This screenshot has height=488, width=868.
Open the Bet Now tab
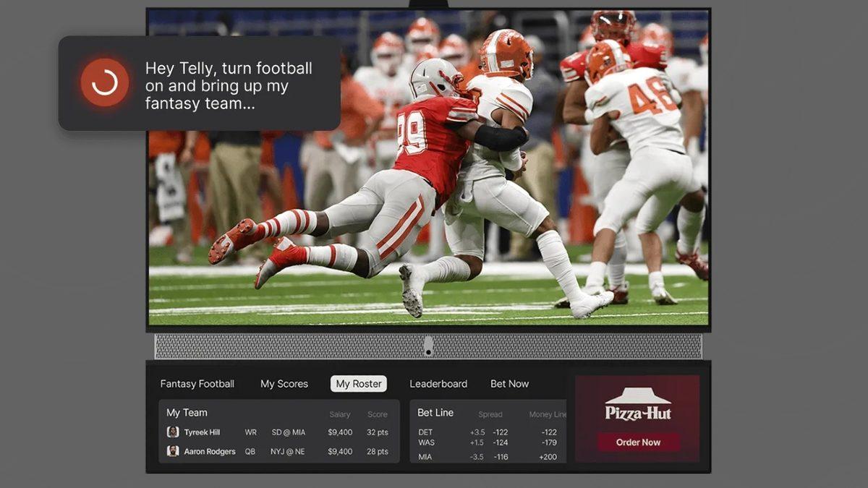coord(509,384)
